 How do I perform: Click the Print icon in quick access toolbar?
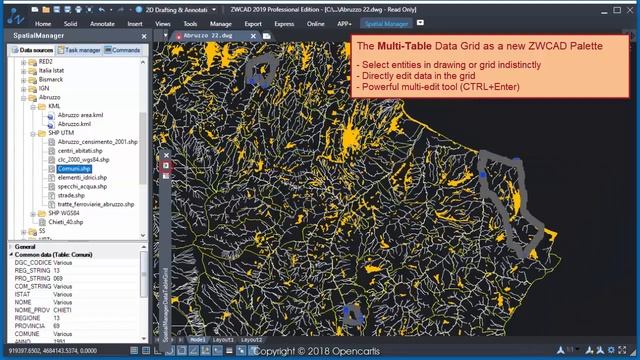(x=78, y=9)
